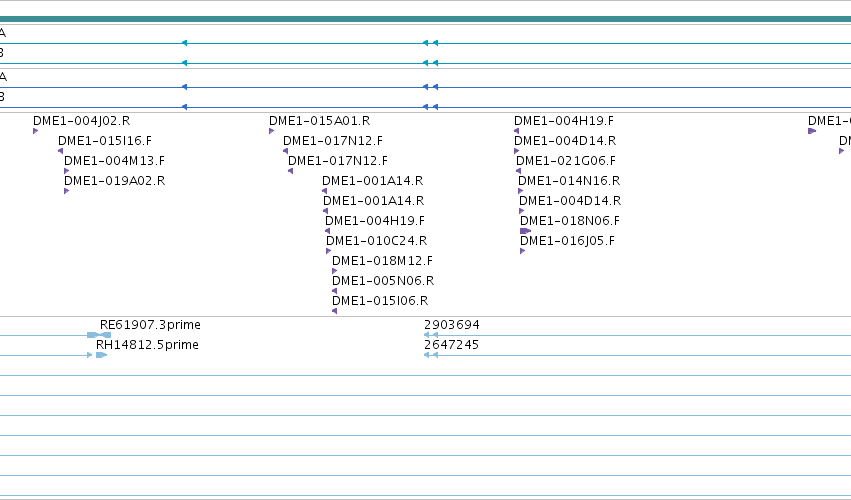Click the RE61907.3prime EST label

pos(150,325)
